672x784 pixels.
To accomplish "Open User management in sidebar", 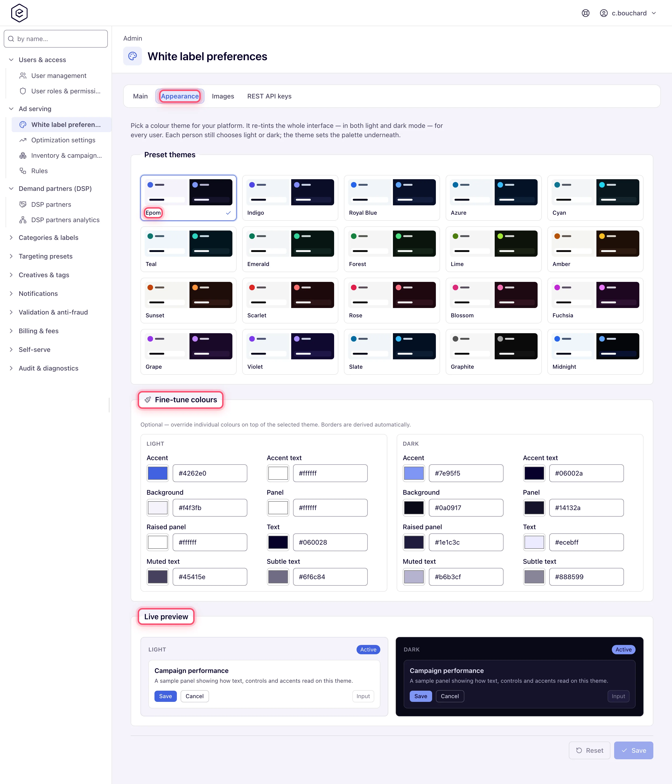I will [59, 76].
